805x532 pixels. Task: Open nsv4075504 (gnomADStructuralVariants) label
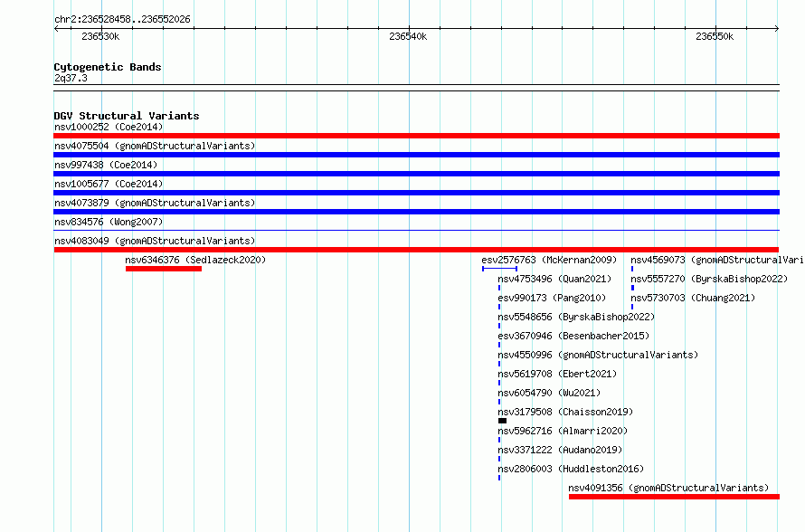155,146
